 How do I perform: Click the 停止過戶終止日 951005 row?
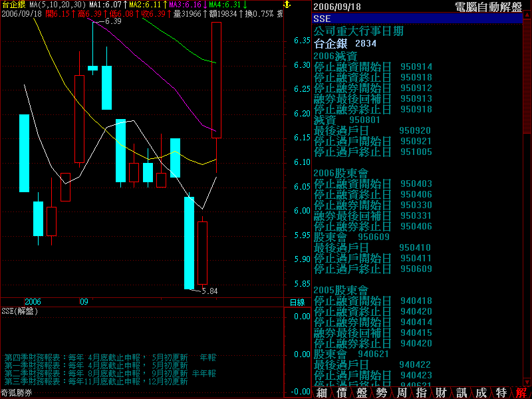[x=373, y=152]
